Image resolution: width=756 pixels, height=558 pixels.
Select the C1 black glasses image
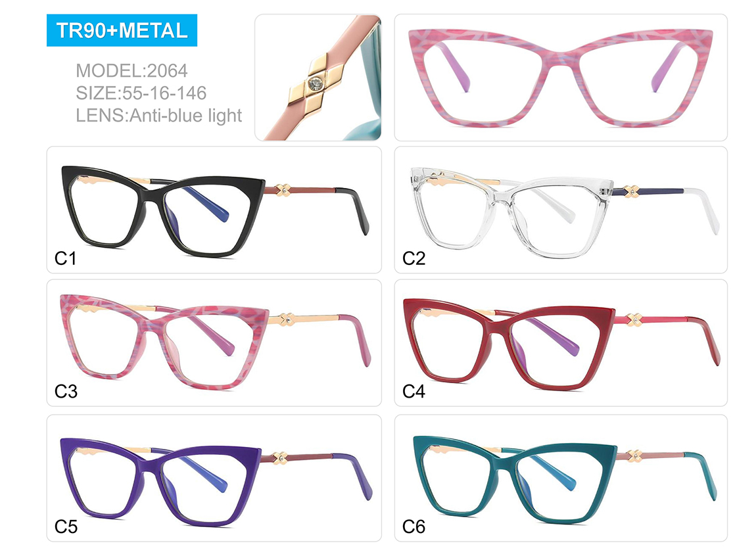(214, 210)
